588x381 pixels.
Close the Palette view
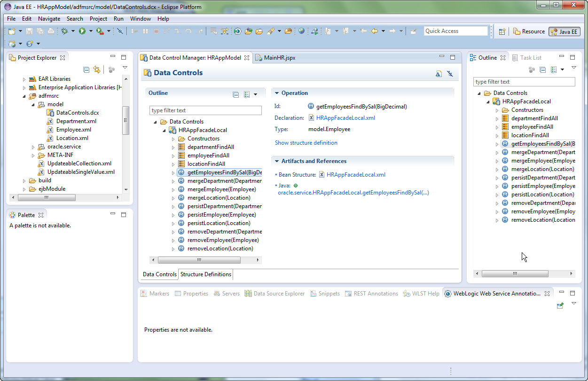[40, 215]
